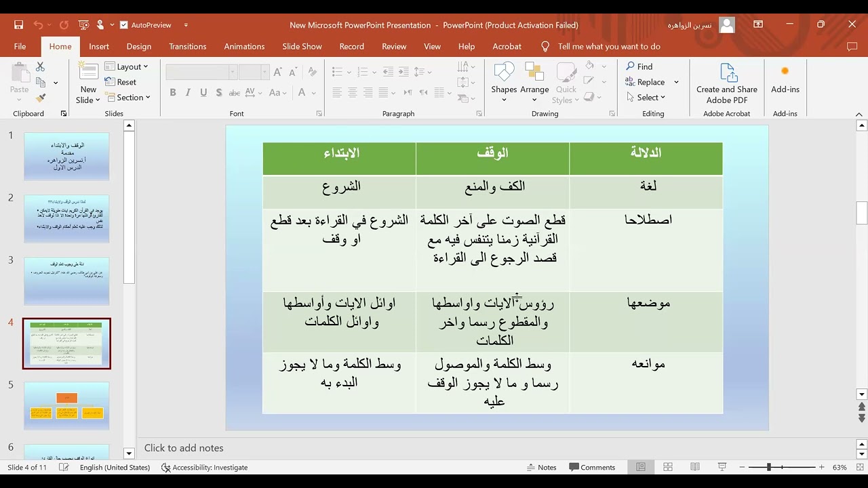Select Normal view button in status bar
Screen dimensions: 868x488
(x=641, y=467)
